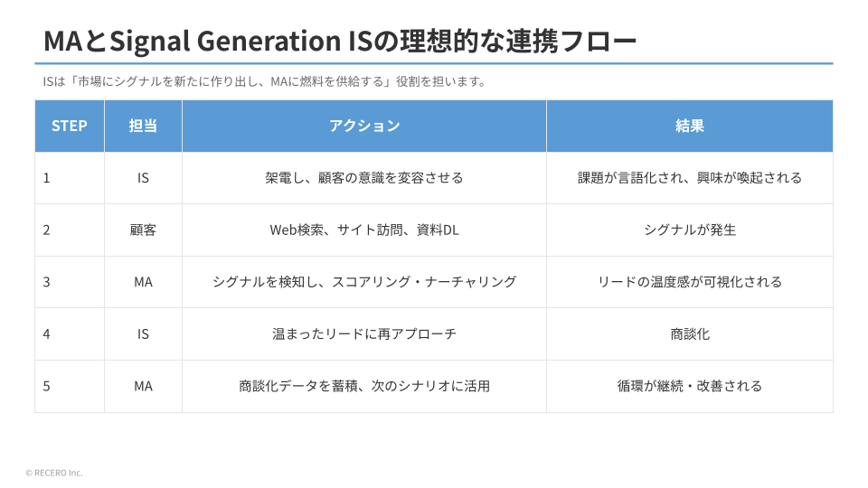
Task: Click the 商談化 result cell
Action: (689, 333)
